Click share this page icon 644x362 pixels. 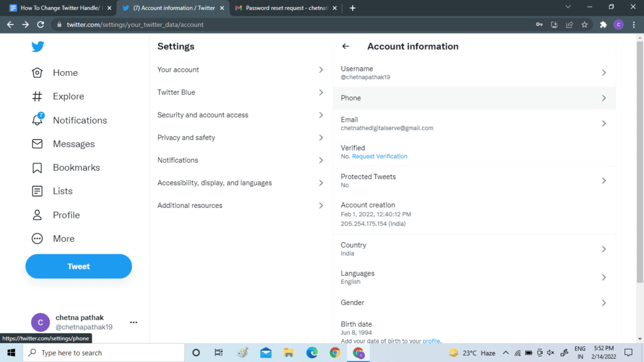pyautogui.click(x=569, y=25)
